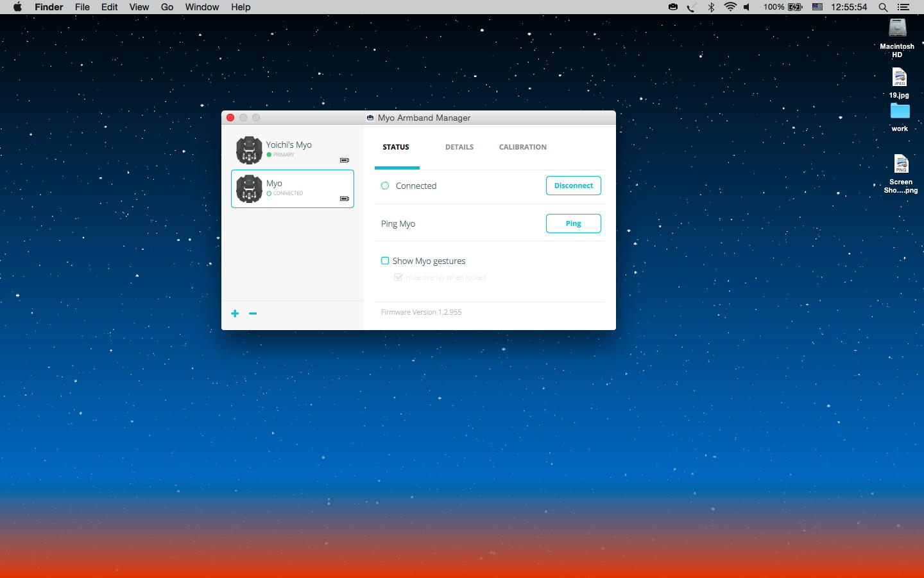Close the Myo Armband Manager window
This screenshot has width=924, height=578.
coord(230,118)
